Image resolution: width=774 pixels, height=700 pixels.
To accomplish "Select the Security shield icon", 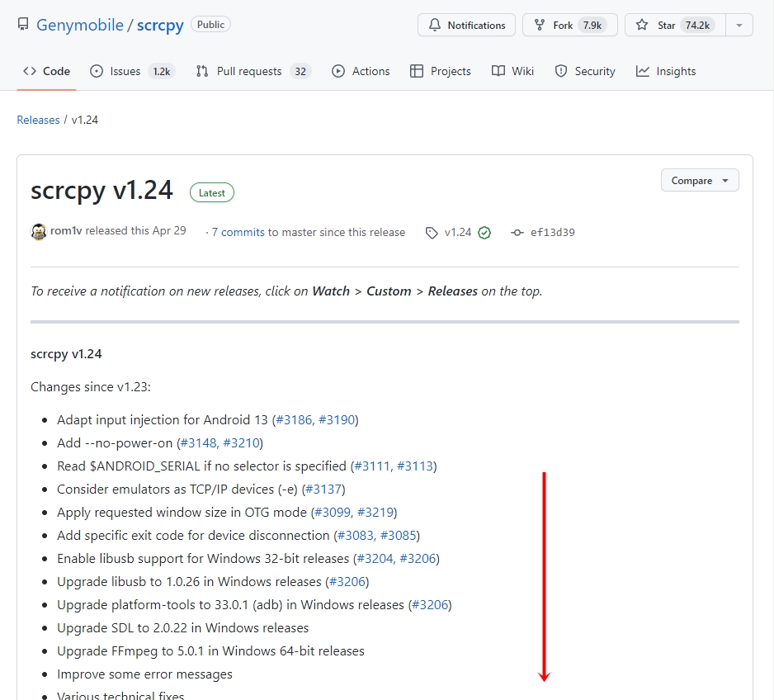I will [562, 71].
